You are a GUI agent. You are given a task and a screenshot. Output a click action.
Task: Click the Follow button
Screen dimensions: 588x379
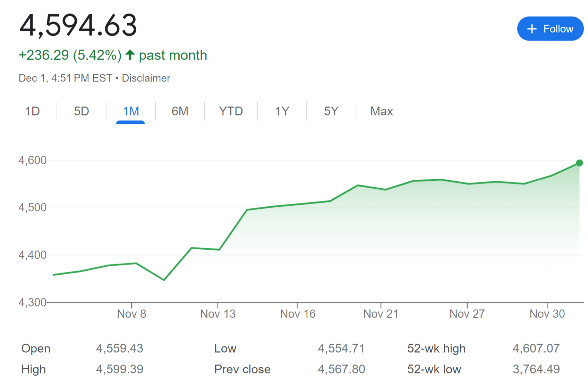tap(550, 29)
